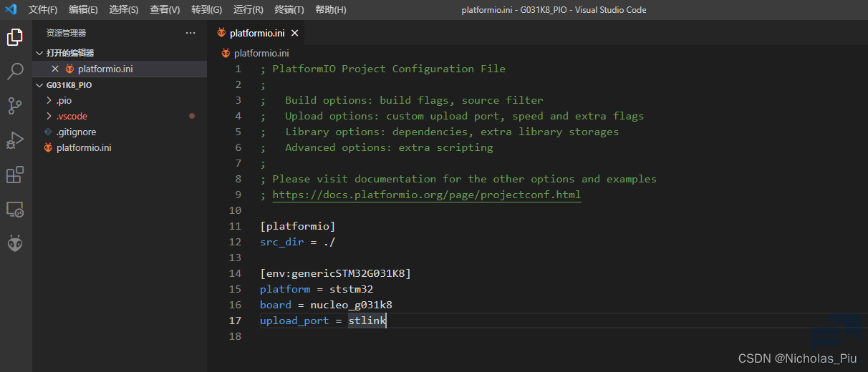The image size is (868, 372).
Task: Click the 'Build options' comment line
Action: tap(402, 100)
